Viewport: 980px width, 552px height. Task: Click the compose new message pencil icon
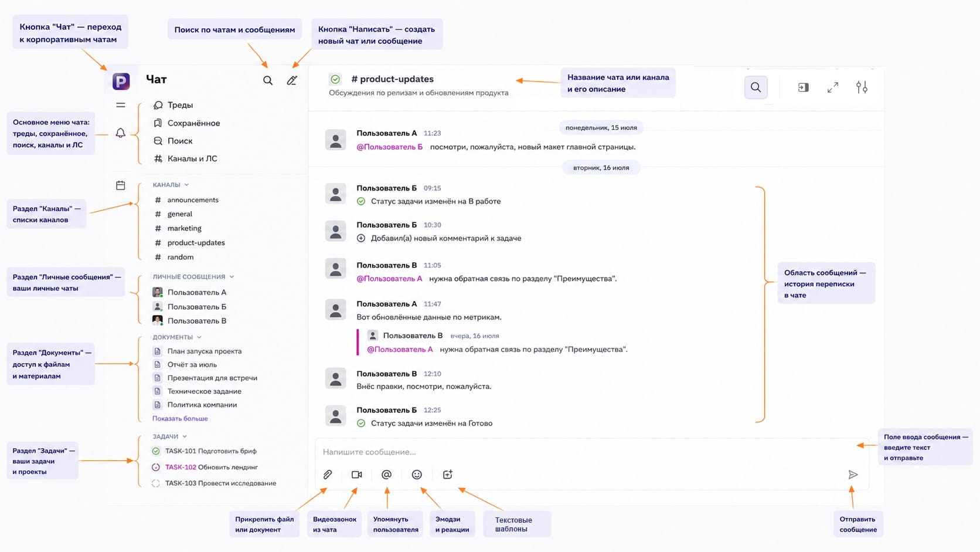point(292,80)
